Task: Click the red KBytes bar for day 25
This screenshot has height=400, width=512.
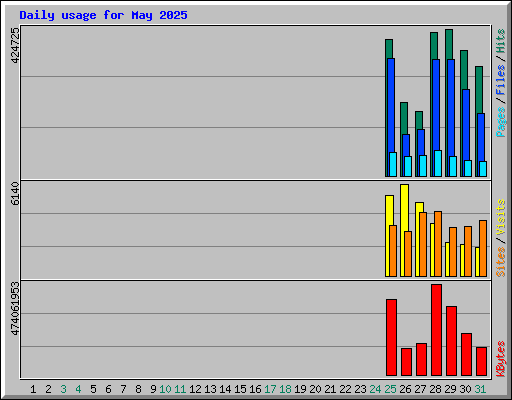Action: (x=391, y=337)
